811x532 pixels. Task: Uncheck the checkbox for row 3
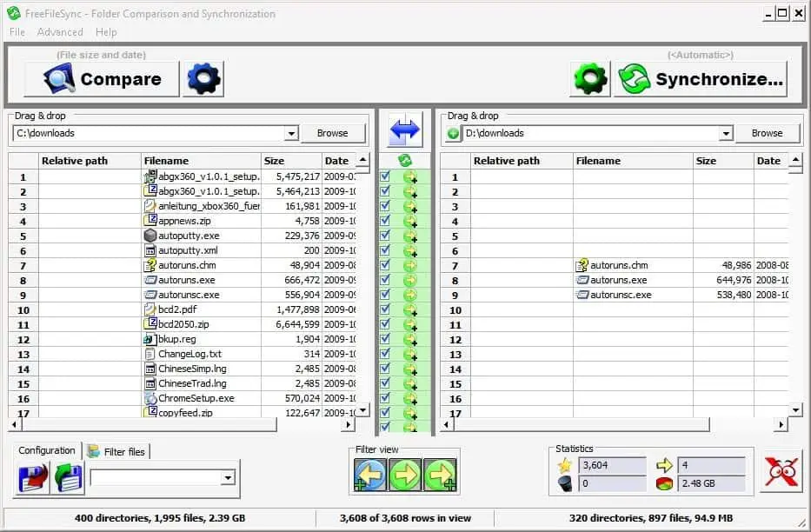pos(385,206)
